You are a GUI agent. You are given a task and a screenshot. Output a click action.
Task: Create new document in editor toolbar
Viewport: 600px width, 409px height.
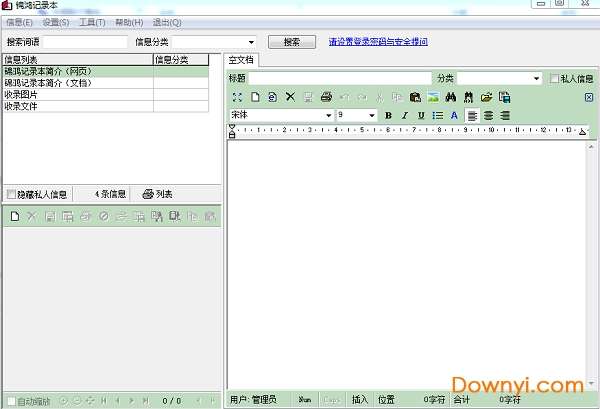click(x=255, y=97)
